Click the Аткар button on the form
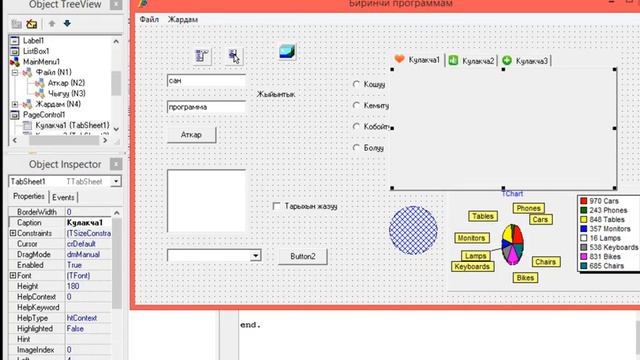Image resolution: width=640 pixels, height=360 pixels. pos(191,135)
